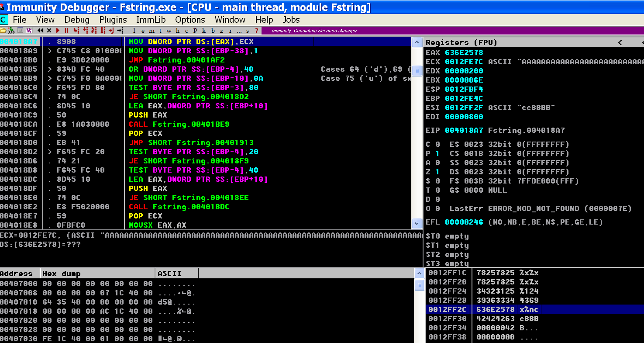This screenshot has height=343, width=644.
Task: Open Executable modules 'e' button
Action: pos(143,31)
